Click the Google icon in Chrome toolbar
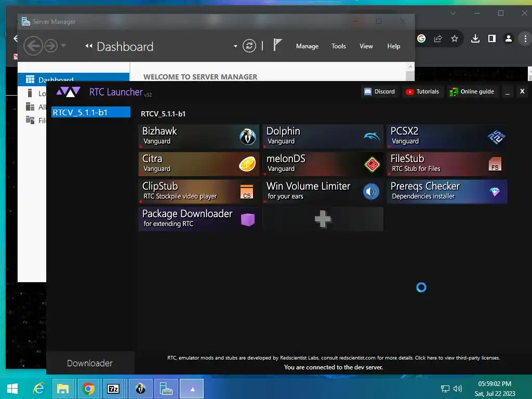532x399 pixels. pyautogui.click(x=421, y=38)
